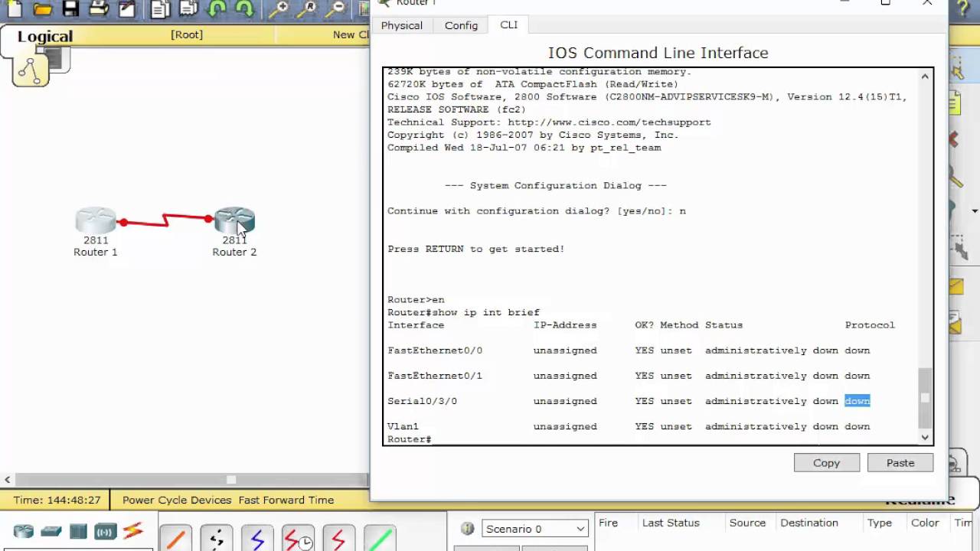Pick the blue lightning connection type
Screen dimensions: 980x551
click(x=256, y=539)
